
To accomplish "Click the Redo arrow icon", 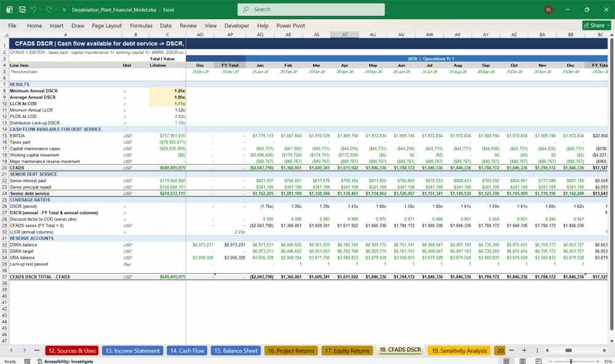I will pyautogui.click(x=49, y=9).
